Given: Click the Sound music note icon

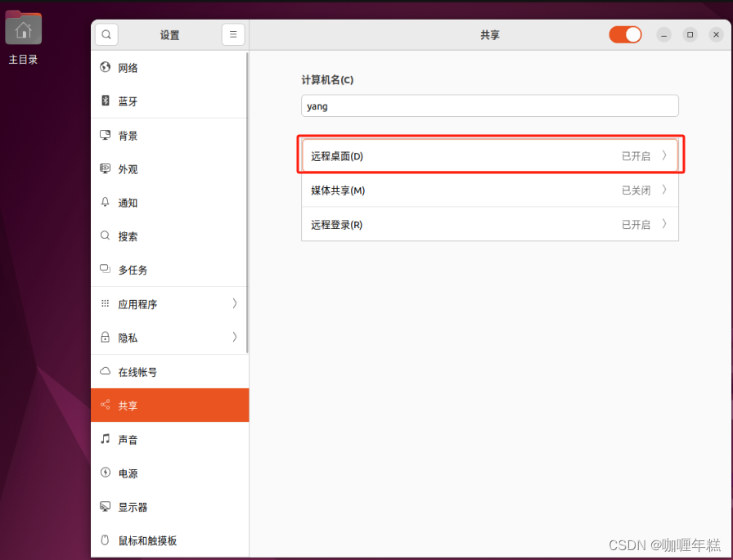Looking at the screenshot, I should tap(106, 438).
